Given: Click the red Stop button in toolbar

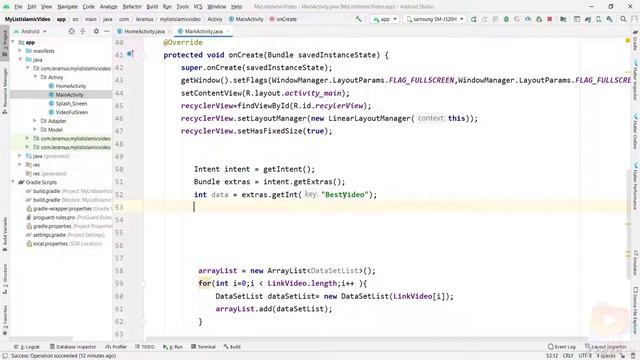Looking at the screenshot, I should coord(550,19).
